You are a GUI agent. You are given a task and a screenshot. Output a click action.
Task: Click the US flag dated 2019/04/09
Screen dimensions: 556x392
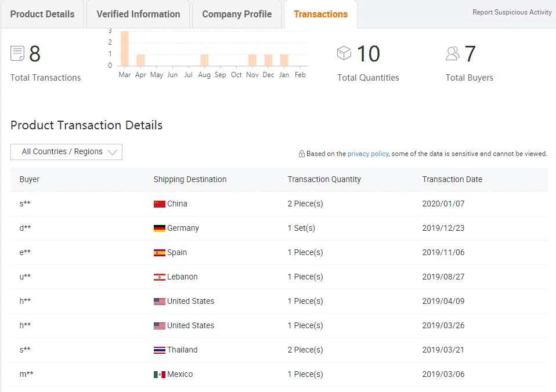click(160, 302)
